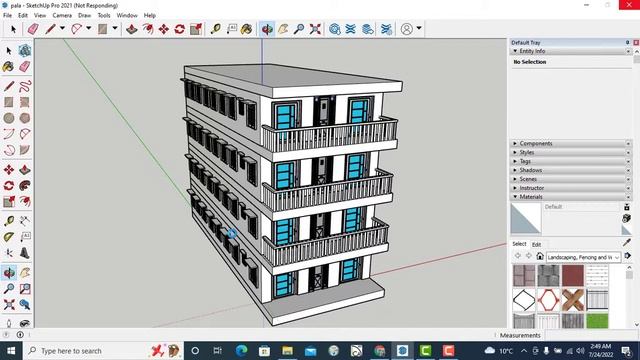
Task: Activate the Zoom tool in top toolbar
Action: pyautogui.click(x=299, y=29)
